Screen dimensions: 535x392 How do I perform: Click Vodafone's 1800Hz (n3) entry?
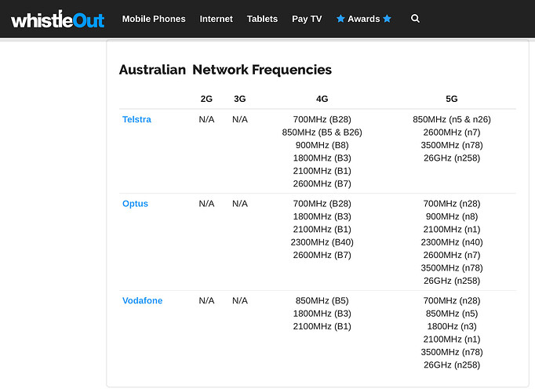(452, 327)
